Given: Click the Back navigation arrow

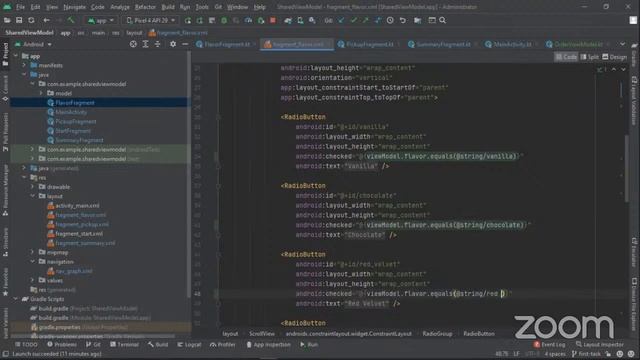Looking at the screenshot, I should [47, 20].
